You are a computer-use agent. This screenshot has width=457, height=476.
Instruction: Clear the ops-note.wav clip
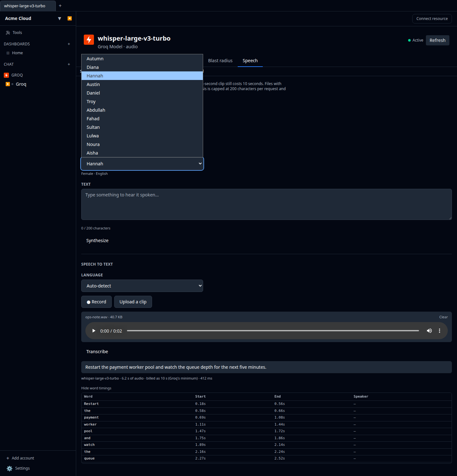[443, 317]
